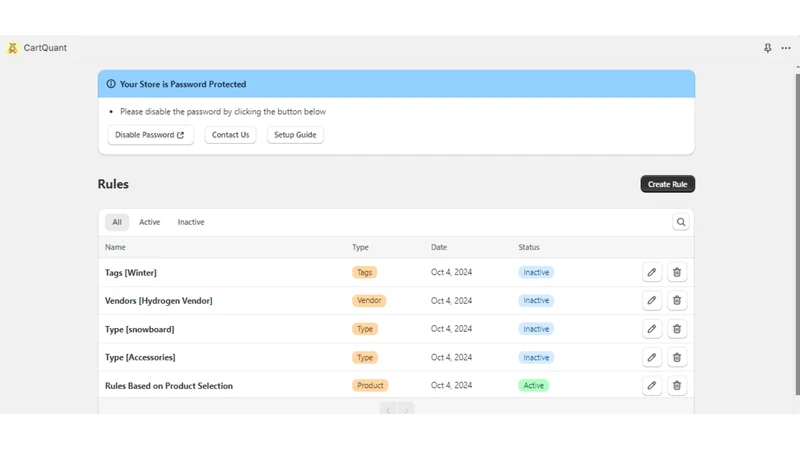Viewport: 800px width, 450px height.
Task: Click Disable Password button
Action: pyautogui.click(x=151, y=135)
